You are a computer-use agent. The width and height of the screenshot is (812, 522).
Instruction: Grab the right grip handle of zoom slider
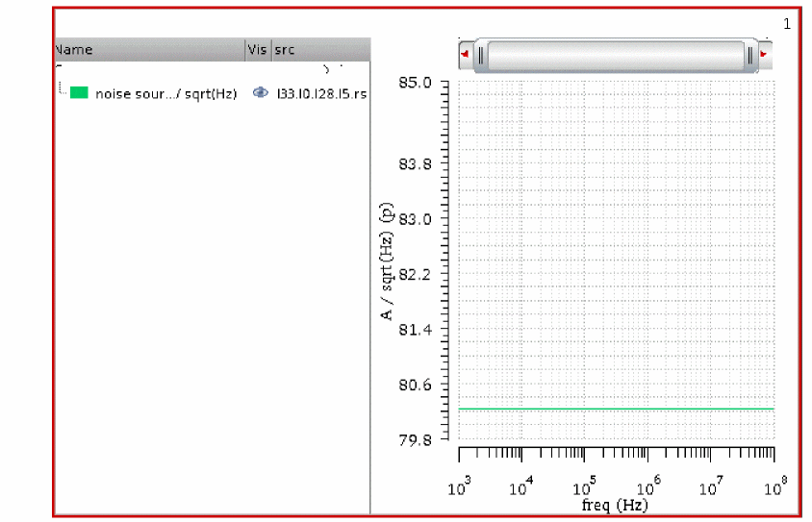749,55
